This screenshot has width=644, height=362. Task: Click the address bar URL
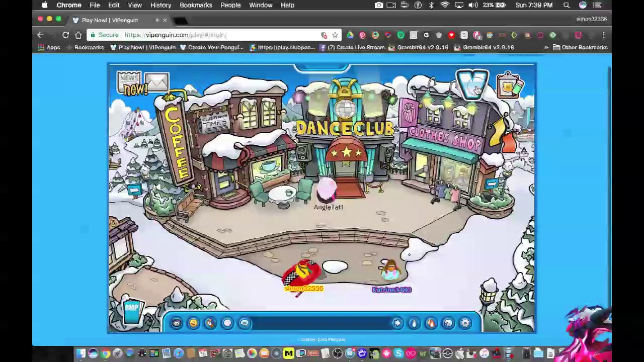175,35
